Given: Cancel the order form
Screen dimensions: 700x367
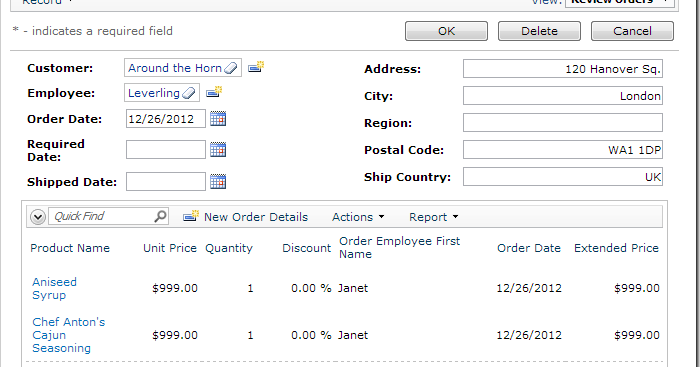Looking at the screenshot, I should (x=632, y=31).
